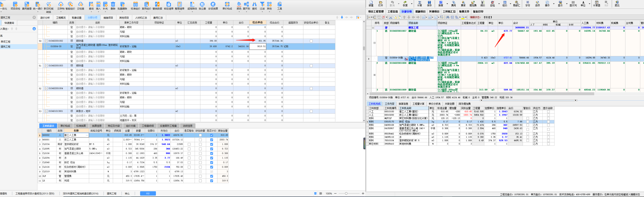This screenshot has width=644, height=197.
Task: Collapse tree node 010401013001
Action: point(46,111)
